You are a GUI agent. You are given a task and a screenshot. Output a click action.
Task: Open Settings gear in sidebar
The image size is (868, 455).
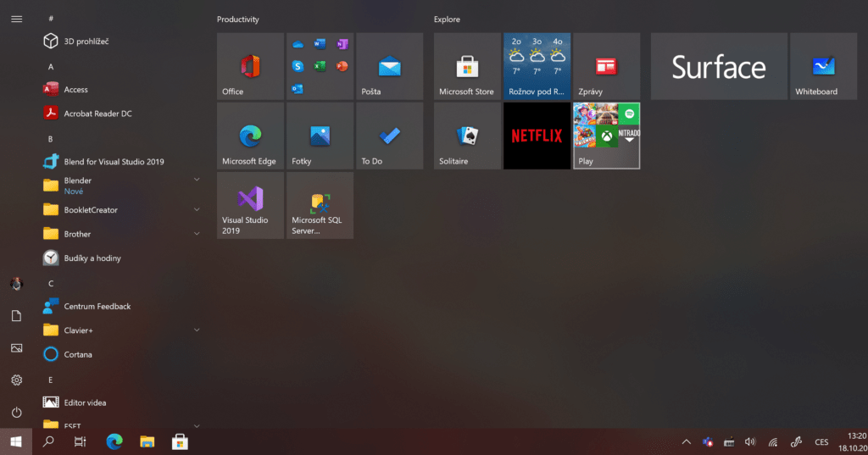16,380
